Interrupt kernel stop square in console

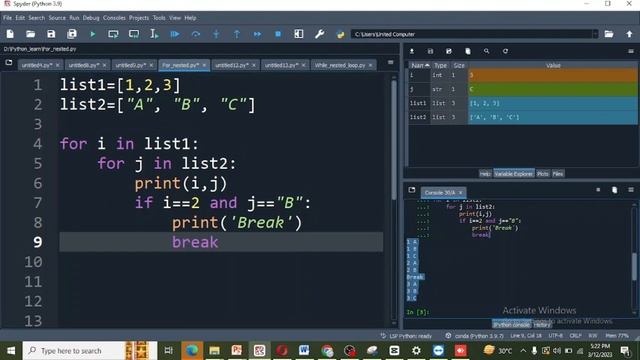[598, 190]
